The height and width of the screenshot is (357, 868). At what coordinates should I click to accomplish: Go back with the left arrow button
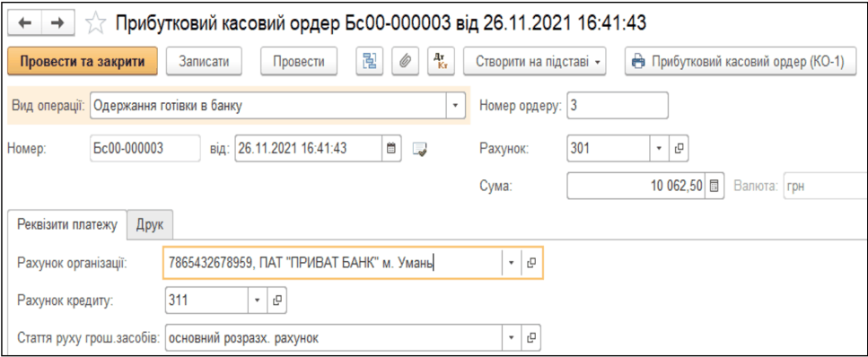click(x=25, y=22)
